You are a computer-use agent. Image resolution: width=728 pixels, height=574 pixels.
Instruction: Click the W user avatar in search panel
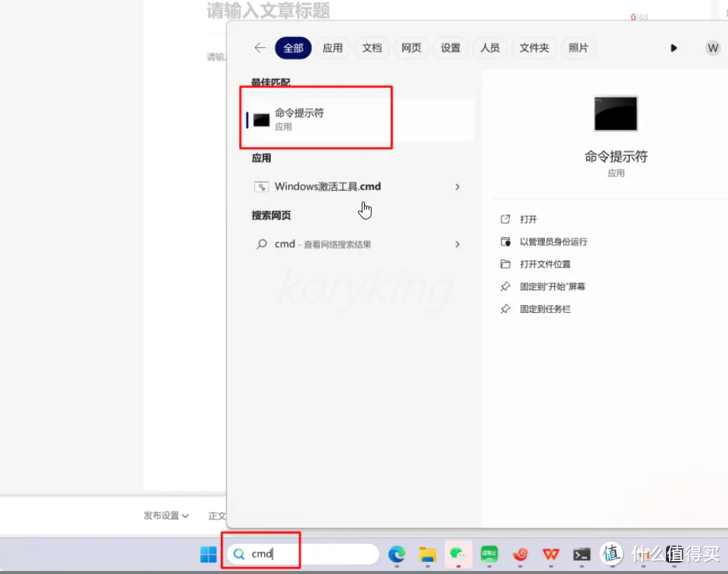click(712, 48)
